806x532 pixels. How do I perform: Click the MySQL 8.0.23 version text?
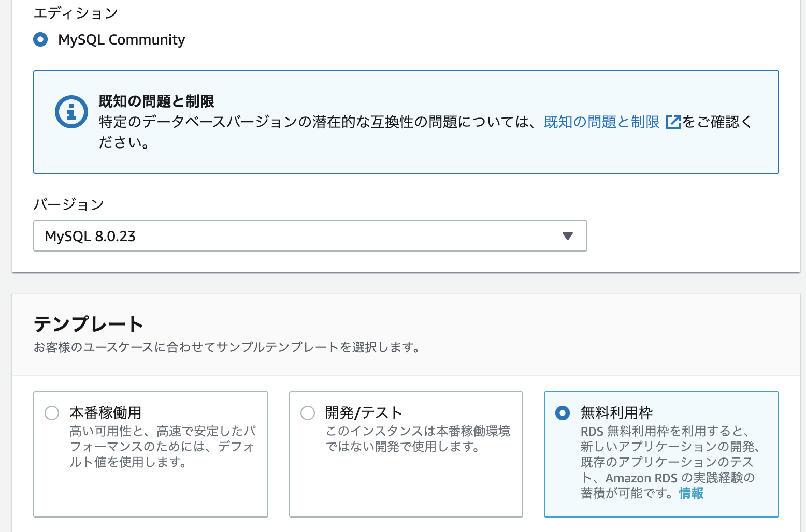click(90, 236)
